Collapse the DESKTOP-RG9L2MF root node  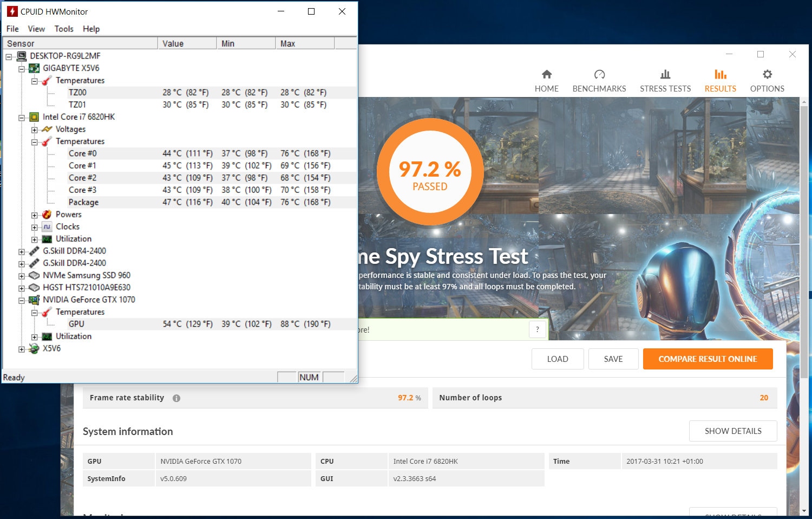coord(9,56)
